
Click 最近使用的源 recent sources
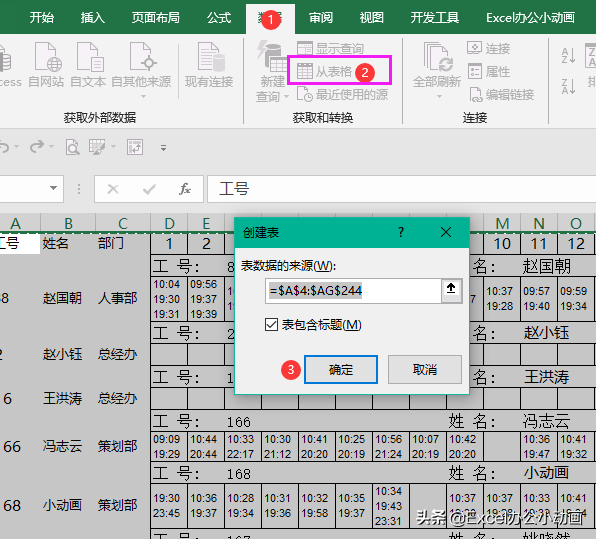coord(342,94)
